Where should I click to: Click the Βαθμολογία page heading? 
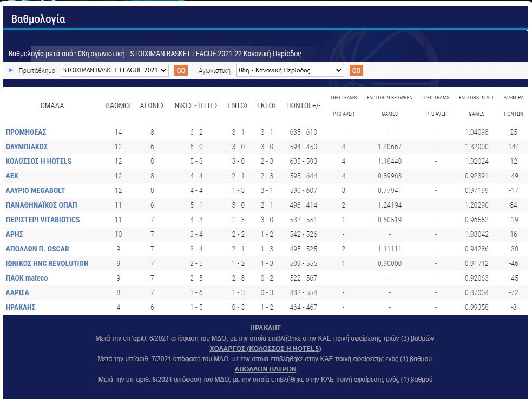pos(38,19)
